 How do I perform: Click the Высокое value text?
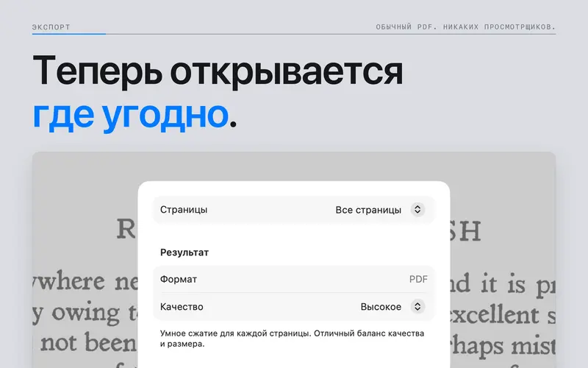click(381, 307)
